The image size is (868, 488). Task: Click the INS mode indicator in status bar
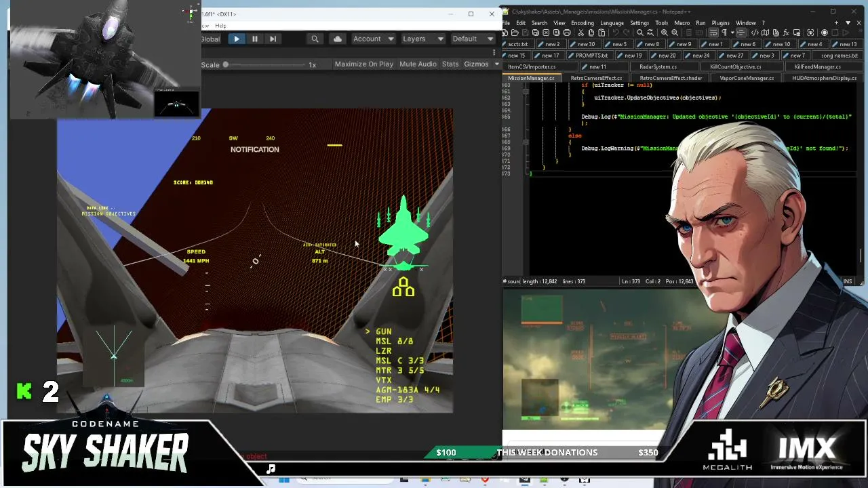point(848,281)
